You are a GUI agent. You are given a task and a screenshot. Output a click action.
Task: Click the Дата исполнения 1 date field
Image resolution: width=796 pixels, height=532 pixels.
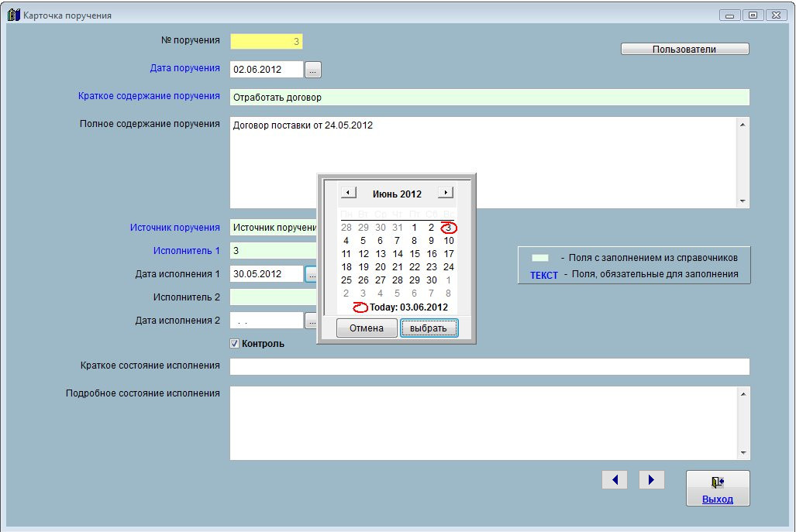(x=267, y=274)
